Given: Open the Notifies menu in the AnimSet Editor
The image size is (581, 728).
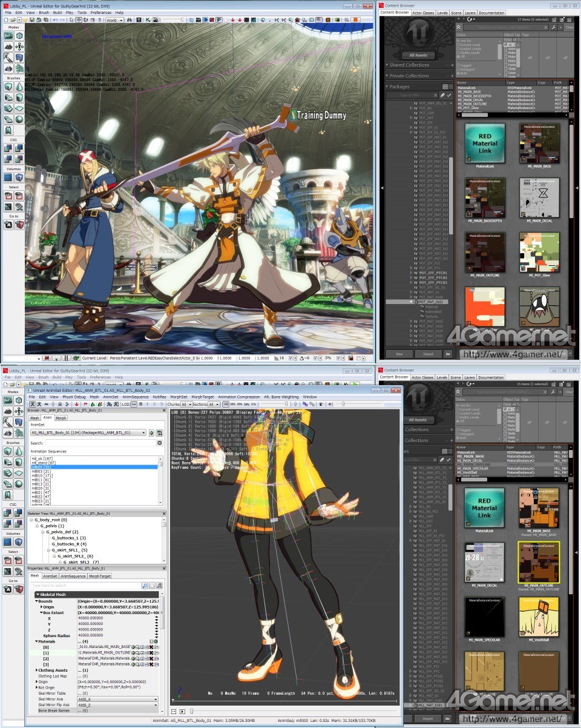Looking at the screenshot, I should point(159,397).
